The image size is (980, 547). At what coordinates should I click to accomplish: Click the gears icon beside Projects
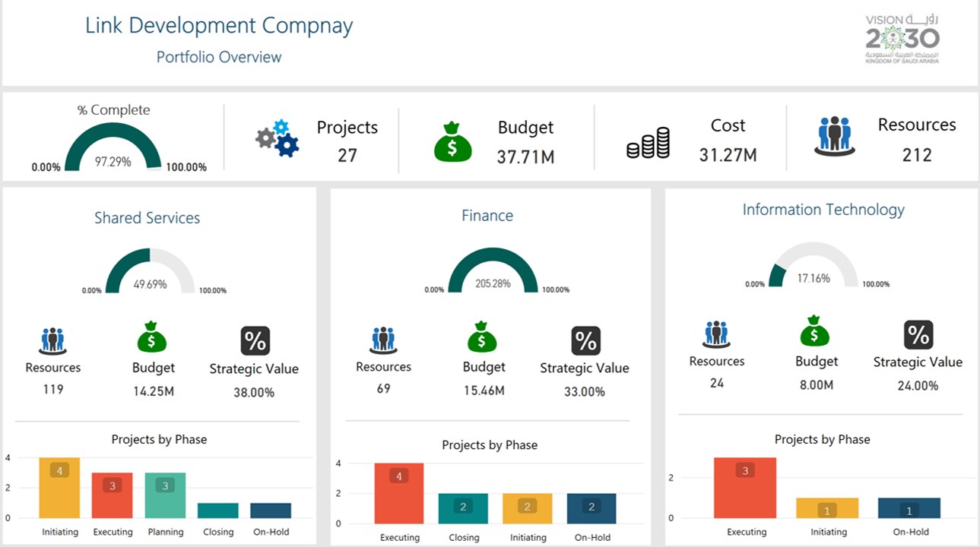point(278,138)
